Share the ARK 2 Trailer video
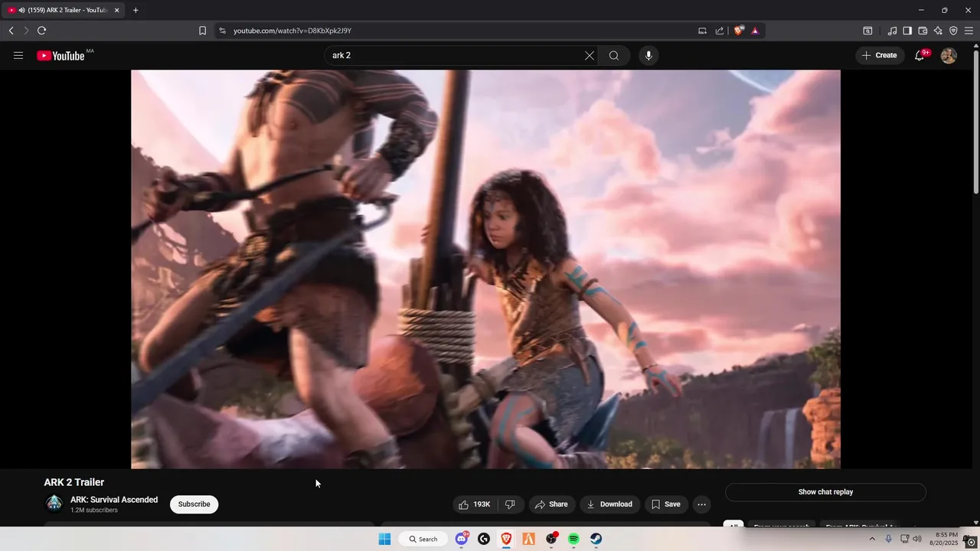The height and width of the screenshot is (551, 980). click(x=551, y=504)
